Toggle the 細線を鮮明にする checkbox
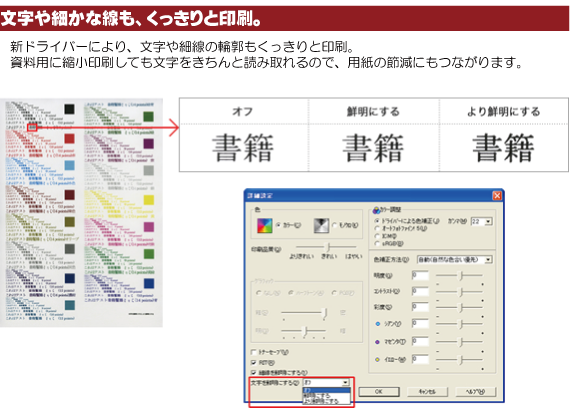This screenshot has height=413, width=570. (254, 372)
